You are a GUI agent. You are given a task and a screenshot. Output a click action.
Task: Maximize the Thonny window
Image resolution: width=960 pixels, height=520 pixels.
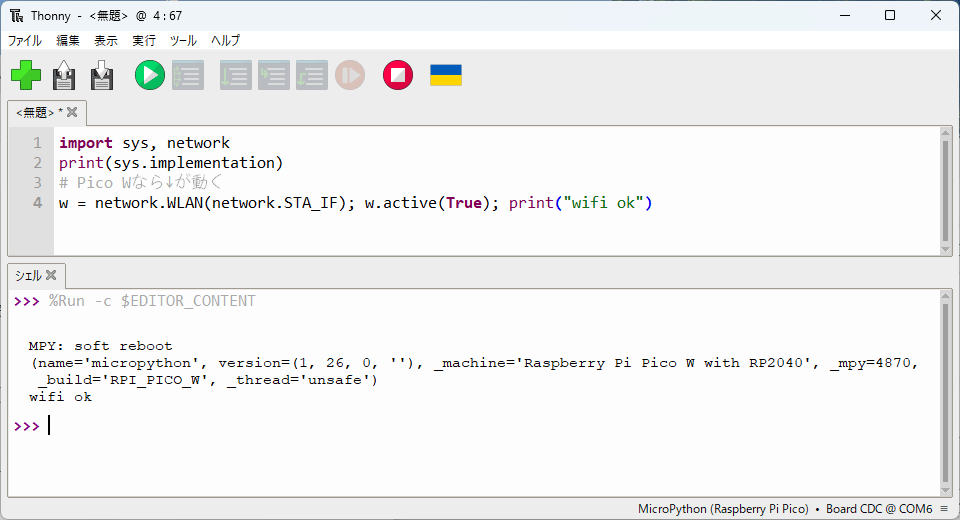click(x=890, y=15)
